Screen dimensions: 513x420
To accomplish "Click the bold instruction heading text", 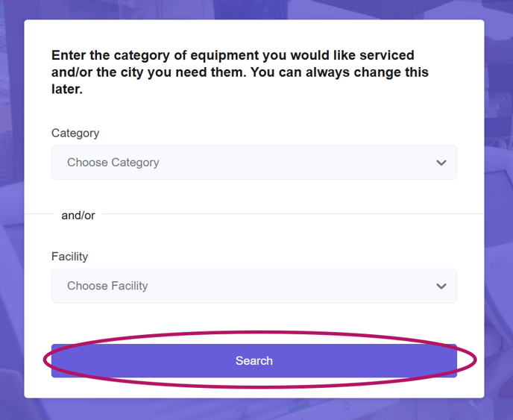I will tap(233, 56).
